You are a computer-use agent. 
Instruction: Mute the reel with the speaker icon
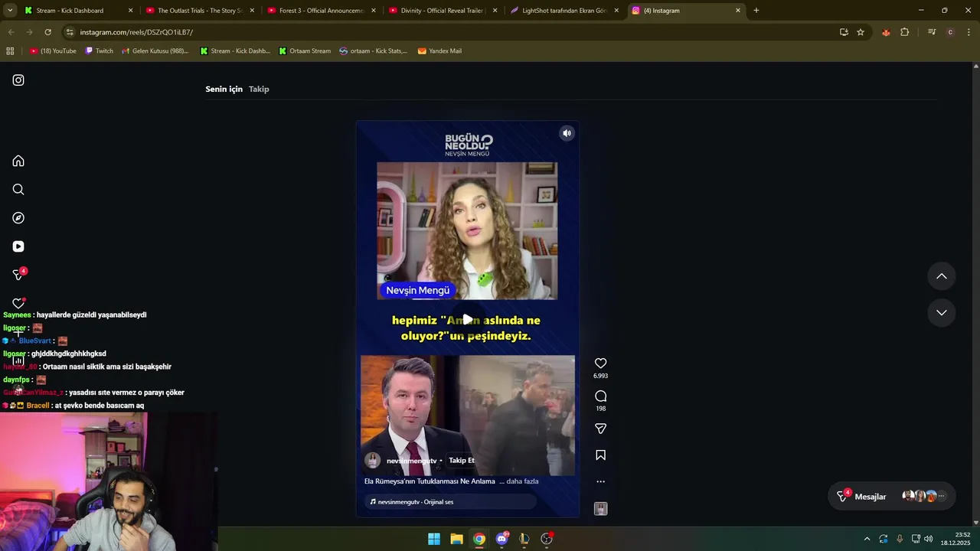(x=567, y=133)
